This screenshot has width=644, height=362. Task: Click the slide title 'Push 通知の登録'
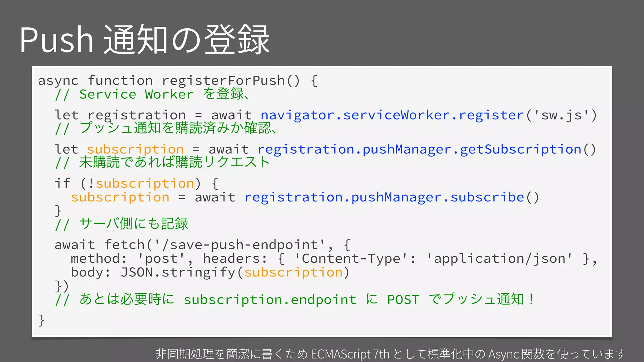coord(145,40)
